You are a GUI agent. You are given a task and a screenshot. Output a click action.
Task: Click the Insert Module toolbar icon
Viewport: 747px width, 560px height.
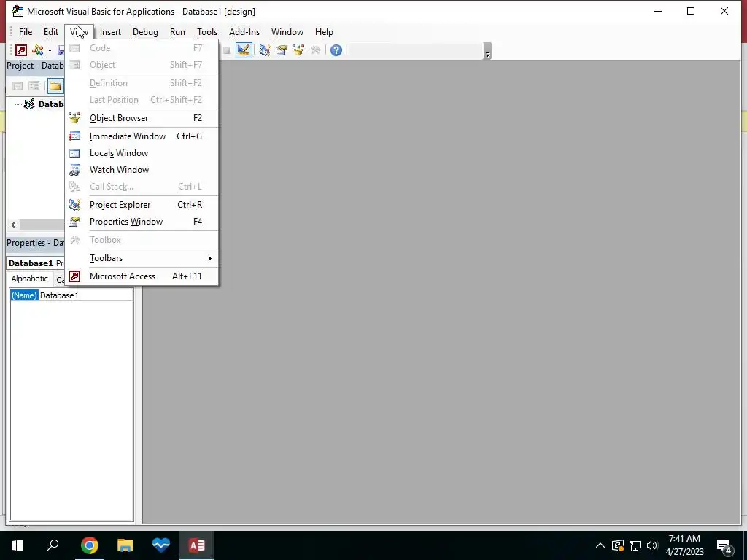pyautogui.click(x=38, y=50)
